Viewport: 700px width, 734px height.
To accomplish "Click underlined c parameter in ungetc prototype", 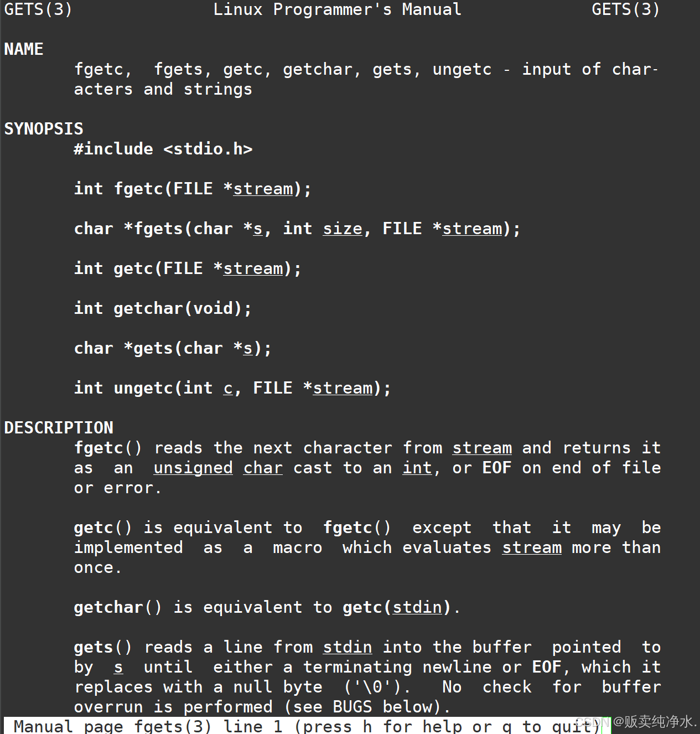I will coord(228,389).
